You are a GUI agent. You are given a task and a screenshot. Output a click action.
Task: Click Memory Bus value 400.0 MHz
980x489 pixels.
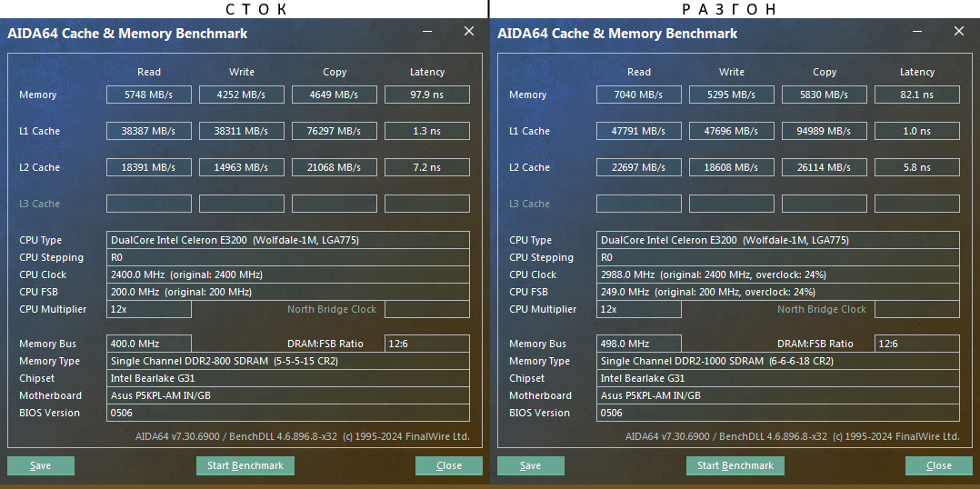click(x=149, y=344)
